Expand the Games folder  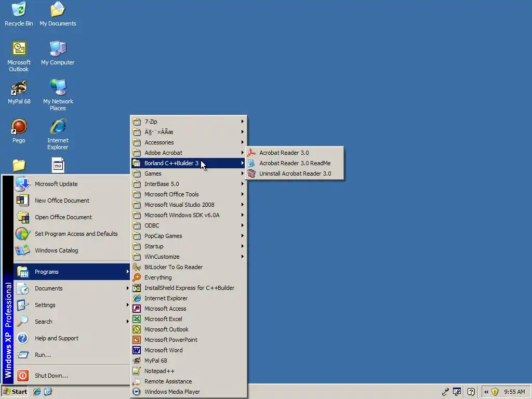pos(189,174)
